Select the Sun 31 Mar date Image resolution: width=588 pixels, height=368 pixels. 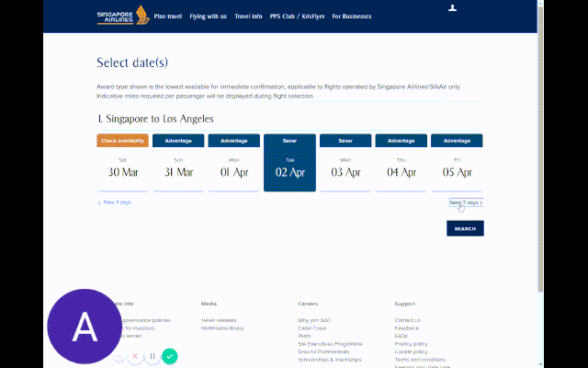[178, 170]
